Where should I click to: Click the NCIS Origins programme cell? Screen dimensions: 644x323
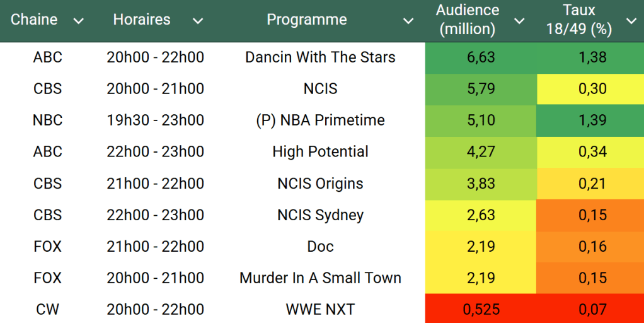click(320, 184)
